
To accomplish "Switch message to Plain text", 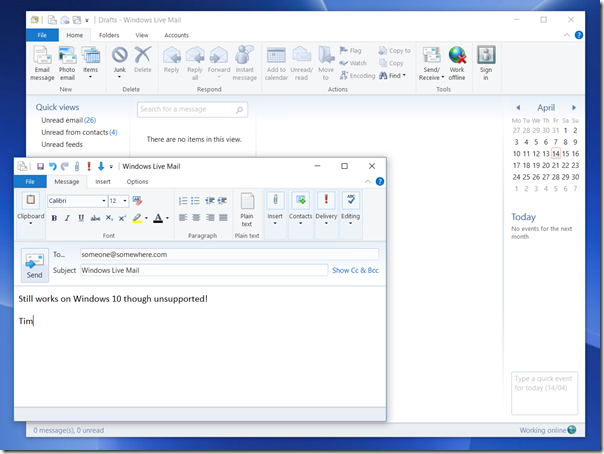I will tap(247, 210).
